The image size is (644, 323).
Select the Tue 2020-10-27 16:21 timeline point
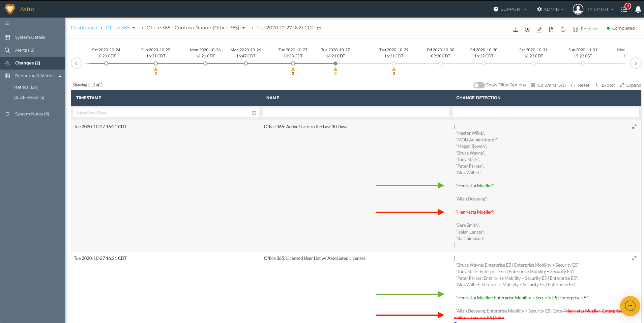tap(335, 63)
